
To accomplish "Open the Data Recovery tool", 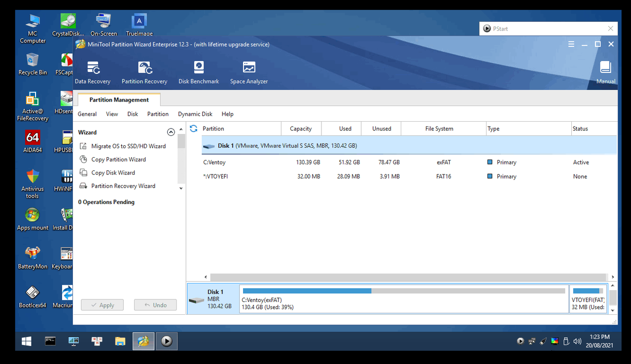I will [93, 72].
